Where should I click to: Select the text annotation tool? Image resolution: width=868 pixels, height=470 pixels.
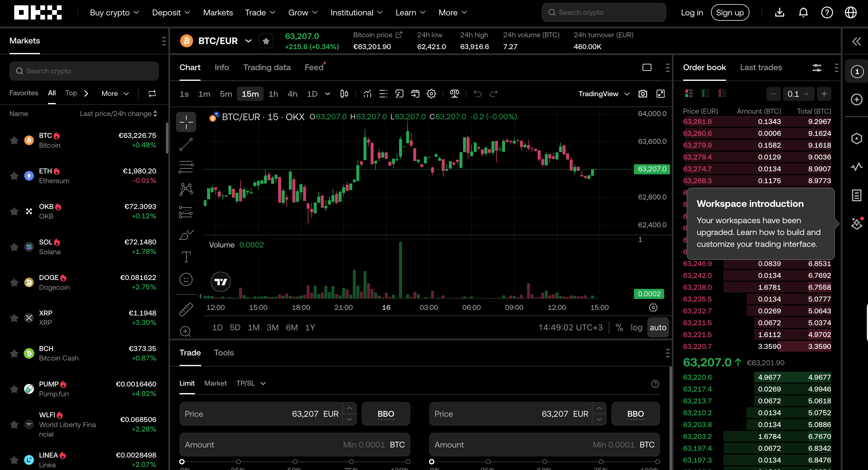[186, 257]
